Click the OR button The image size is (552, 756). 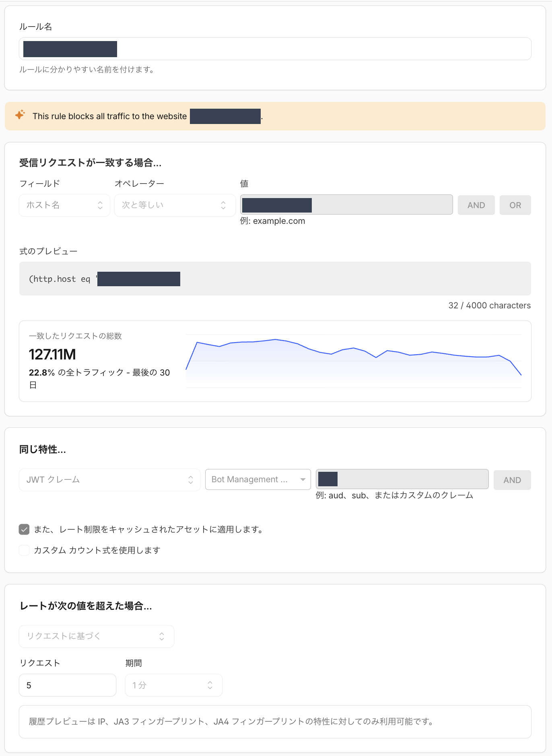click(x=515, y=205)
